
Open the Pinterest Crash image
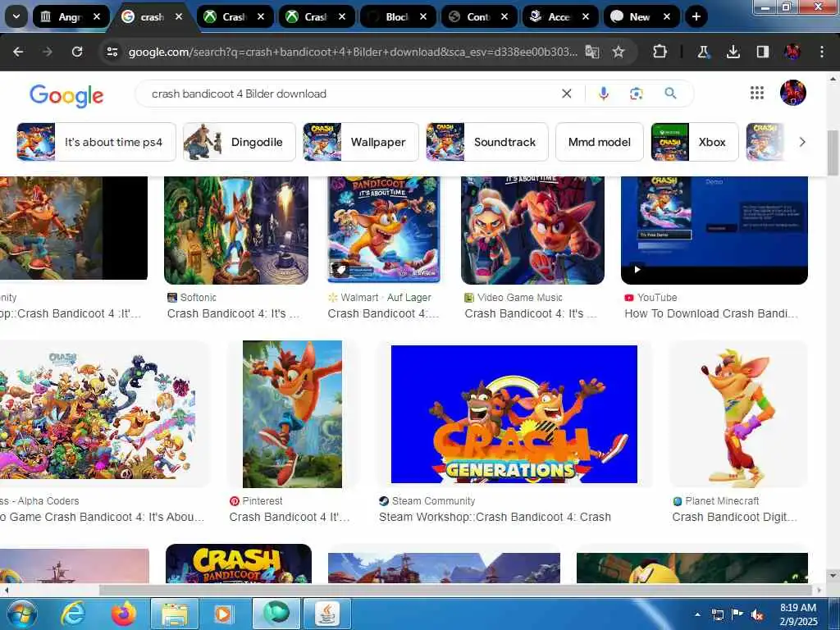pos(292,414)
